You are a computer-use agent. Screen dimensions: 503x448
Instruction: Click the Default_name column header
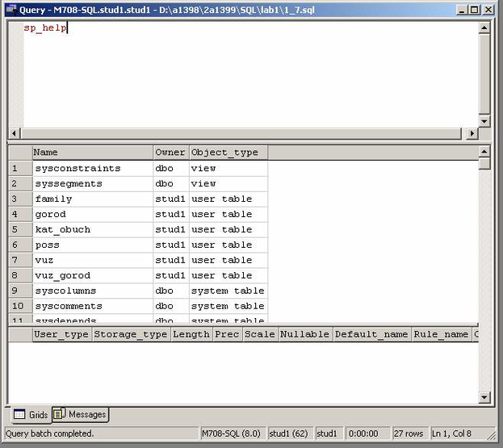coord(371,334)
